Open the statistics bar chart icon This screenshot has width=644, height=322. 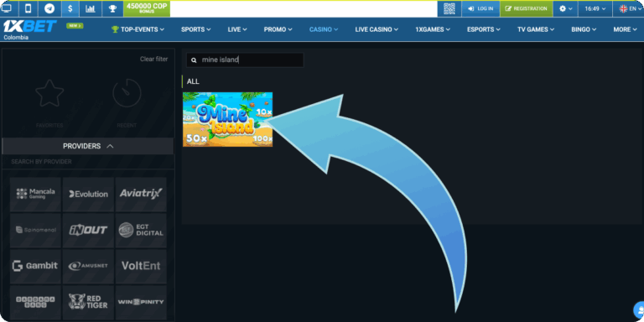(x=91, y=8)
